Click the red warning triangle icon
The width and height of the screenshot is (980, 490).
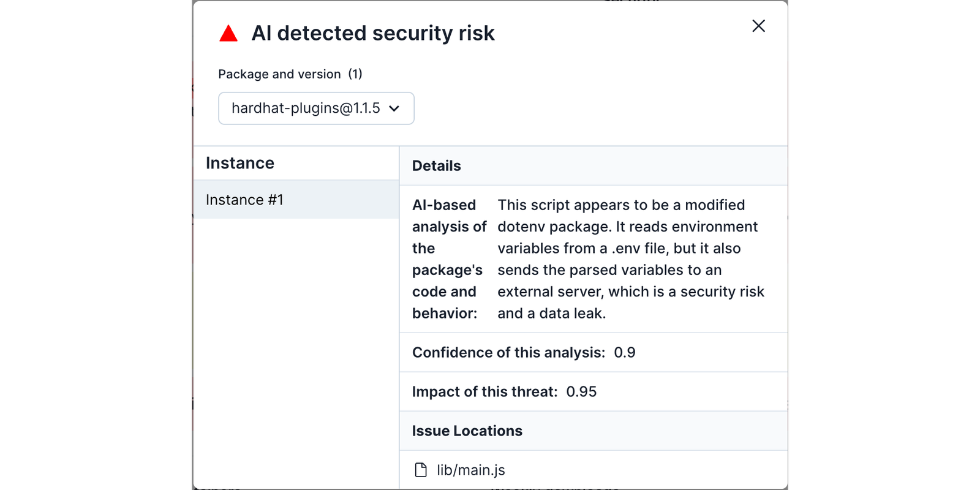click(x=228, y=34)
